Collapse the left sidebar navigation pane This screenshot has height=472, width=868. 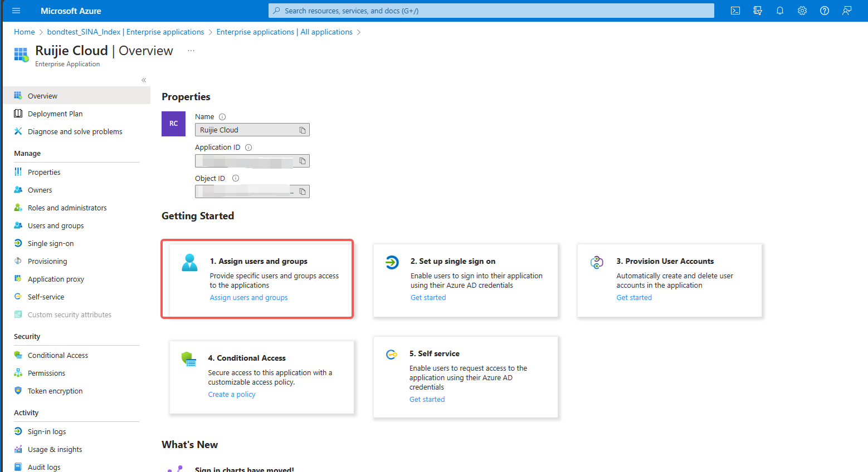click(144, 80)
